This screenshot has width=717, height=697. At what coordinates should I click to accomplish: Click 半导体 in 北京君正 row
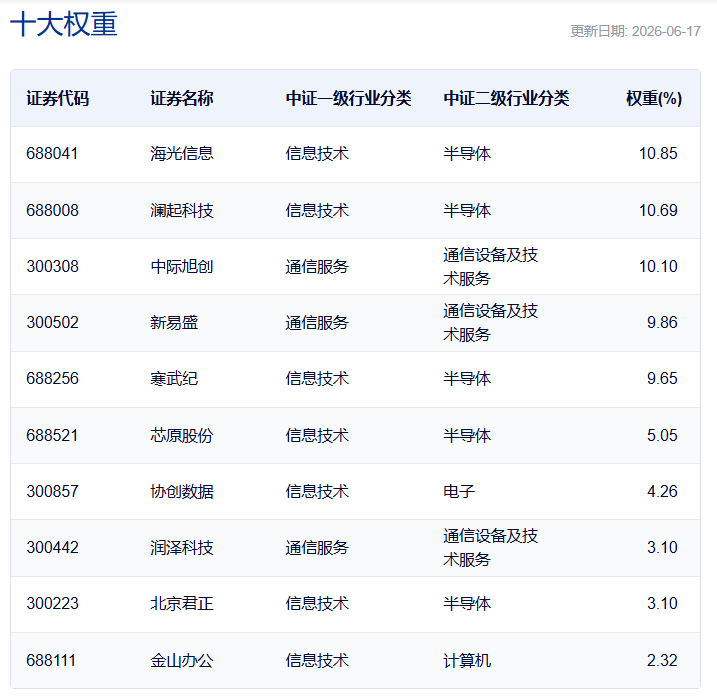pyautogui.click(x=467, y=604)
